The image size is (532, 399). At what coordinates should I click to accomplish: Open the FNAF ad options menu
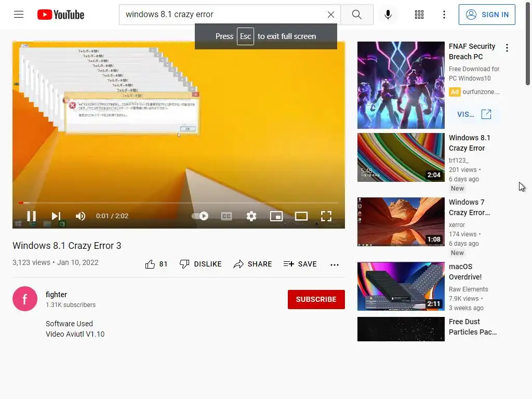click(x=507, y=48)
